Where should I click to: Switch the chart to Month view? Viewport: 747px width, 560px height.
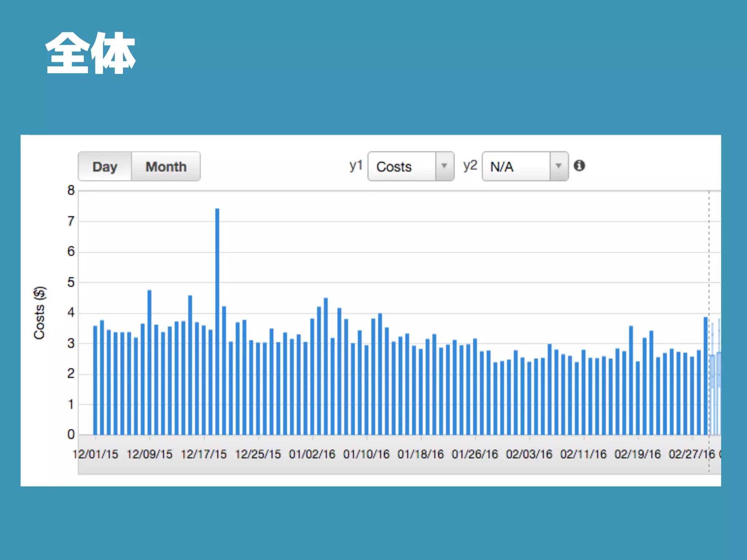(x=166, y=167)
